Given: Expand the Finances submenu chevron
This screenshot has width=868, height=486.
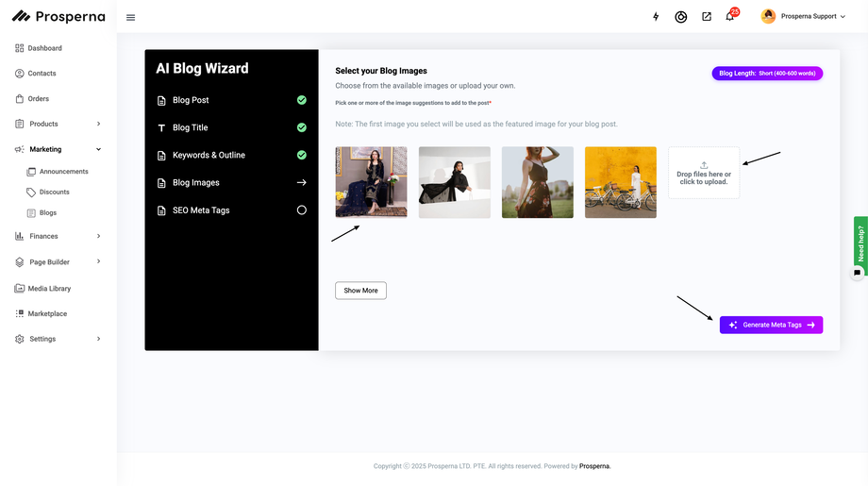Looking at the screenshot, I should click(x=98, y=236).
